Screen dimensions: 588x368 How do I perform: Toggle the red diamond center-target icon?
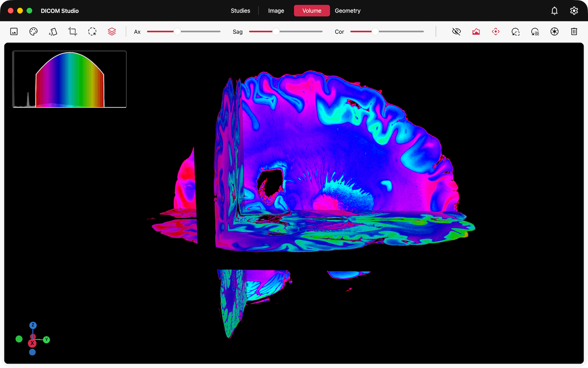(x=495, y=32)
